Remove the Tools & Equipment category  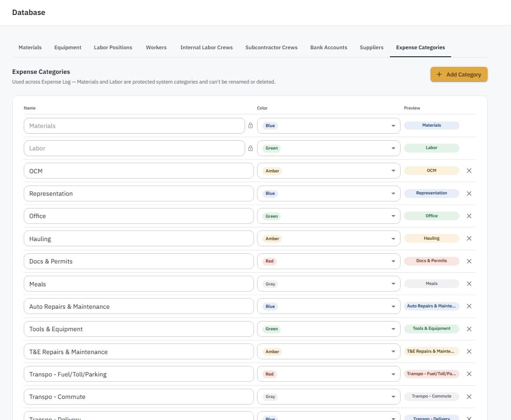tap(469, 329)
